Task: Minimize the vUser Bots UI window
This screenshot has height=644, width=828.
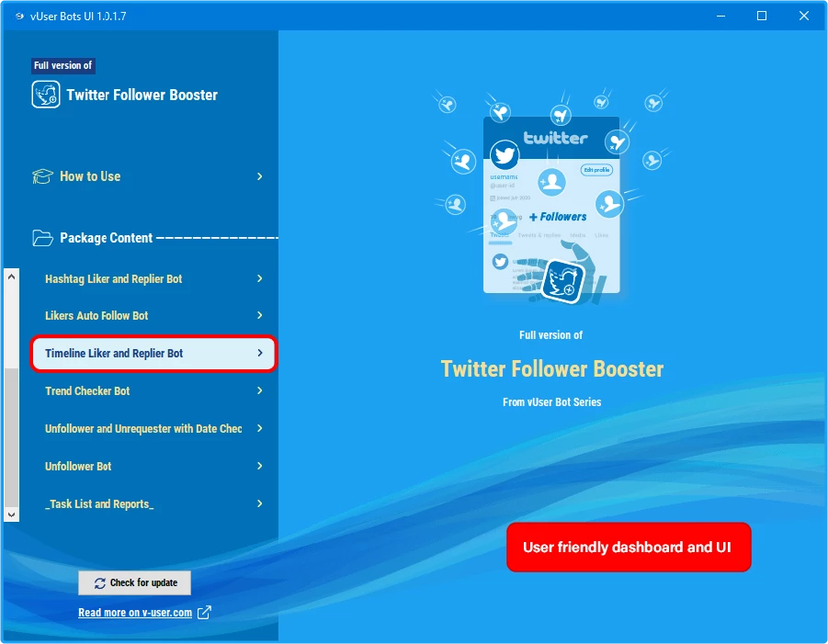Action: click(x=720, y=16)
